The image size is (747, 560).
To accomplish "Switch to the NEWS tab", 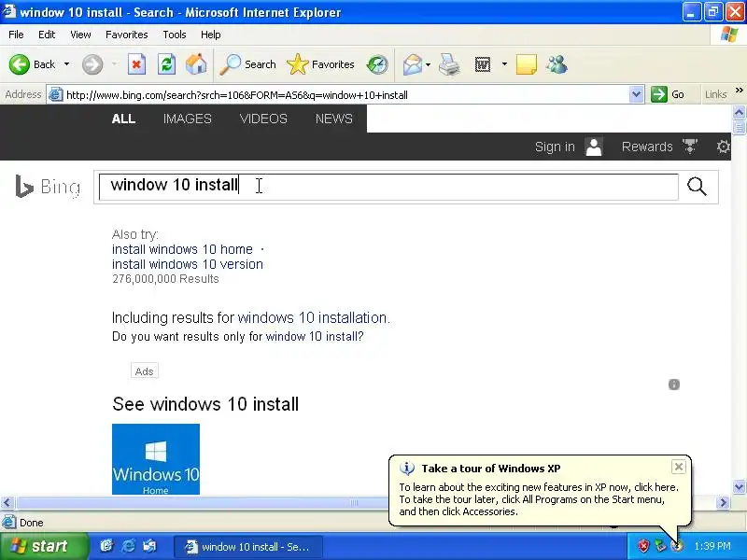I will tap(334, 119).
